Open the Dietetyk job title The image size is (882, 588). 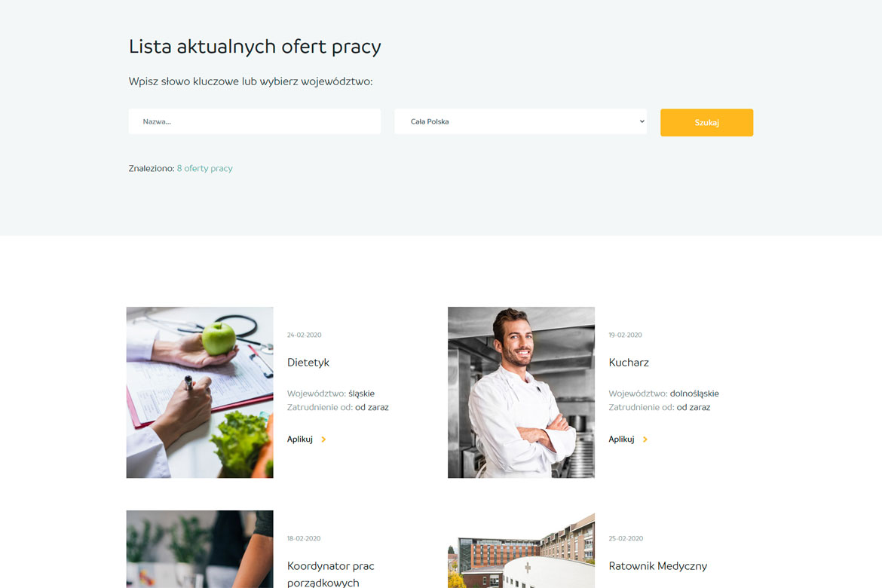point(308,363)
